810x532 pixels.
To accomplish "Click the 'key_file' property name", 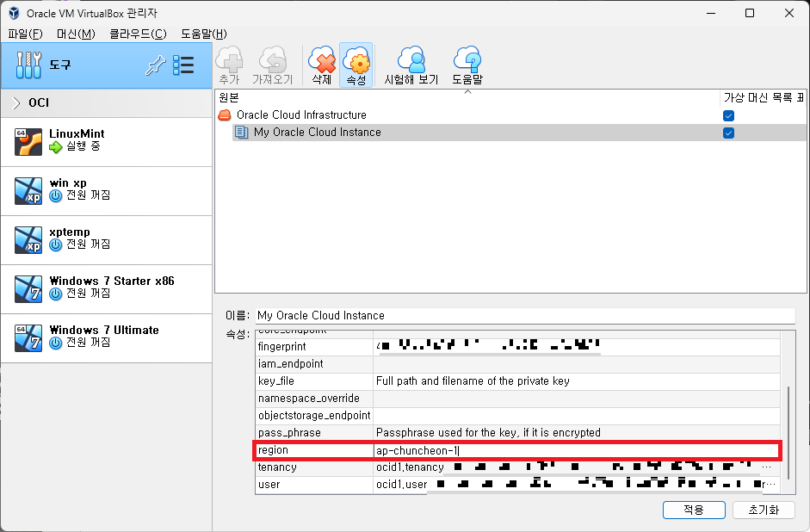I will [275, 381].
